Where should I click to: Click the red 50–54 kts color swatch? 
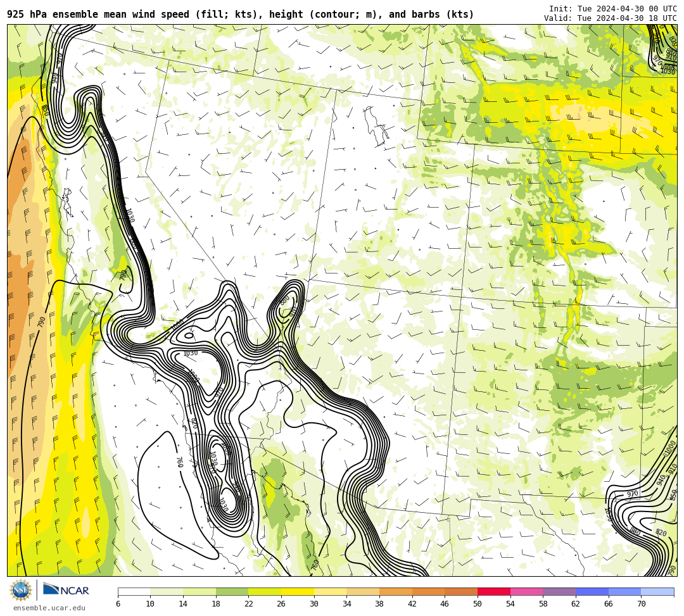(x=494, y=591)
